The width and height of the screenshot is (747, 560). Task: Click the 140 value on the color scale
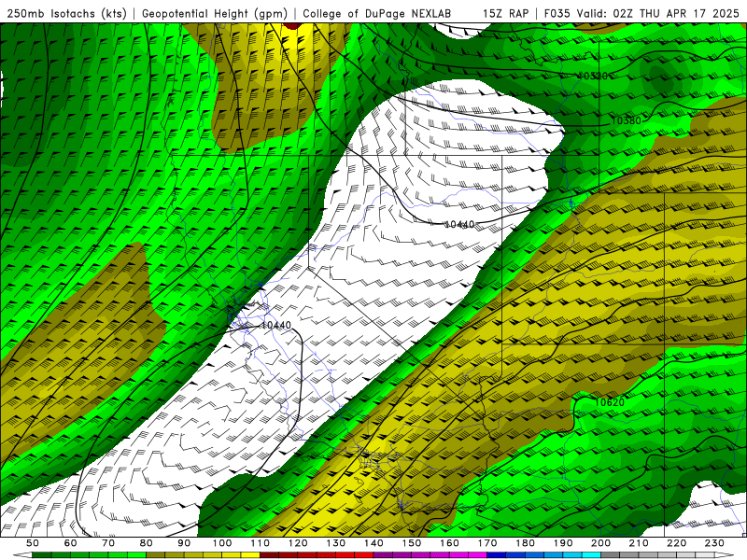[373, 543]
